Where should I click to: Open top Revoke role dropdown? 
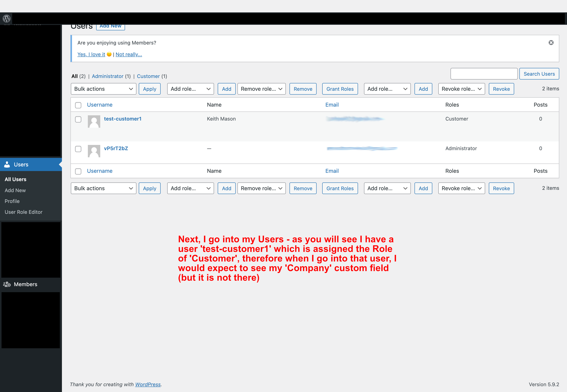click(x=461, y=89)
